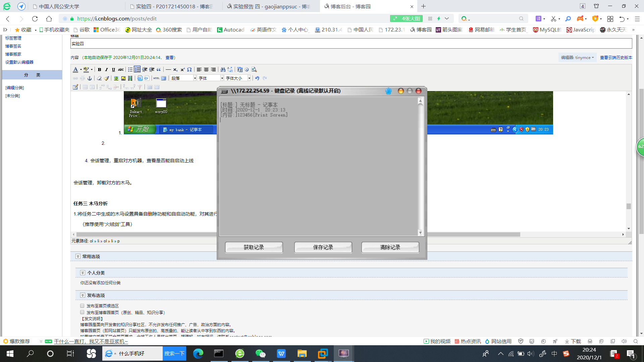644x362 pixels.
Task: Click the anchor insert icon
Action: pos(90,78)
